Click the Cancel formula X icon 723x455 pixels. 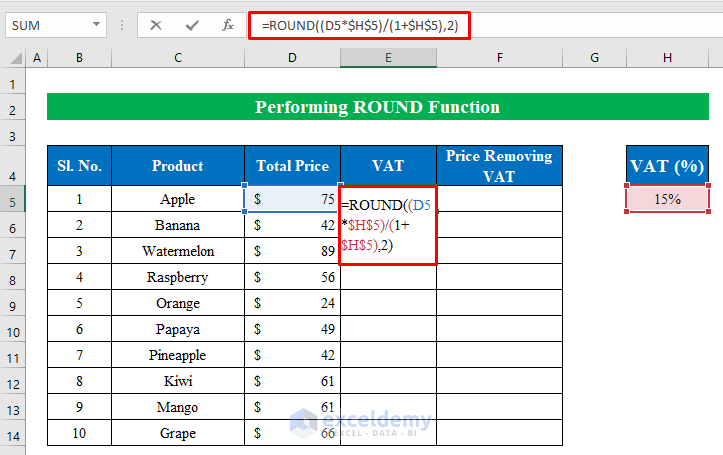click(156, 25)
